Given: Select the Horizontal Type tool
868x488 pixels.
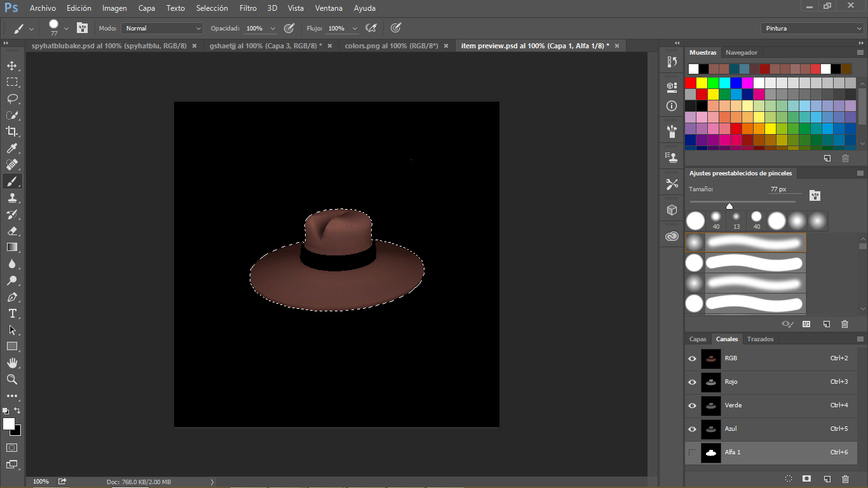Looking at the screenshot, I should [12, 313].
